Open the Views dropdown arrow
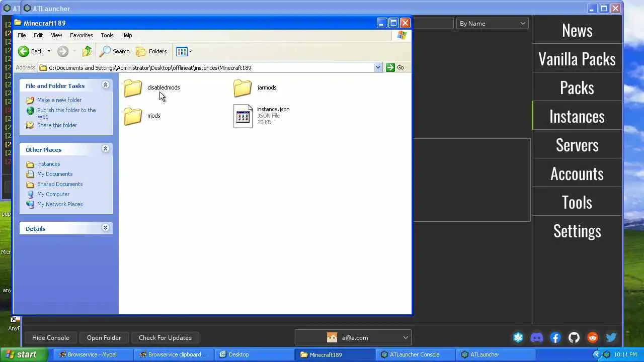Screen dimensions: 644x362 pos(190,51)
